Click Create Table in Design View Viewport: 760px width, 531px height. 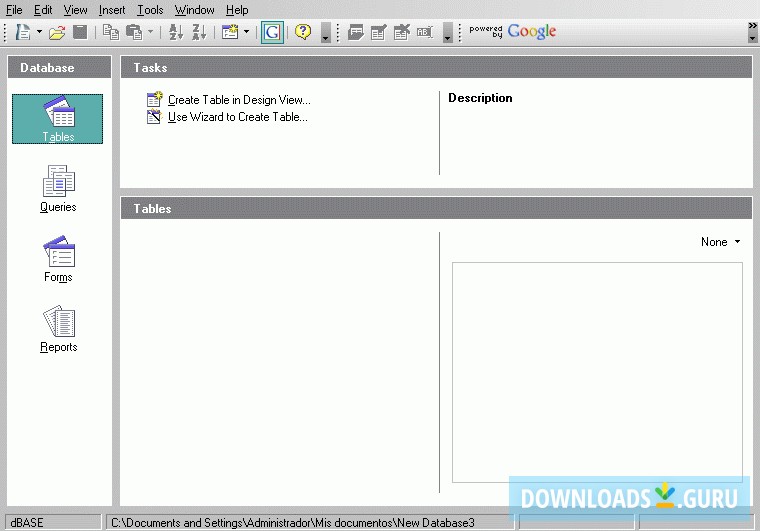point(239,100)
